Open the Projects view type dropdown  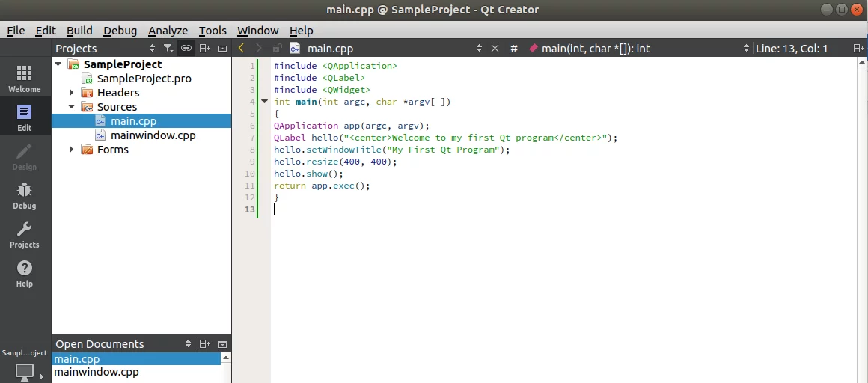152,49
